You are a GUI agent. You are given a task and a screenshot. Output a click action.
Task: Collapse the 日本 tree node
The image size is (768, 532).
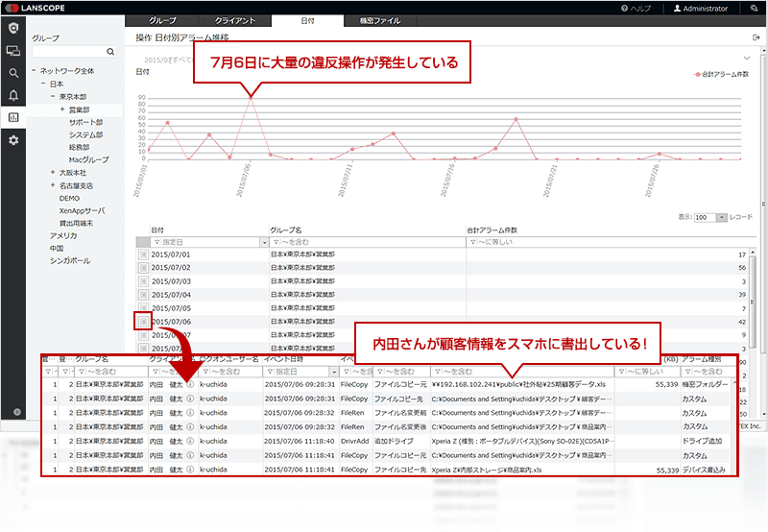(x=43, y=84)
